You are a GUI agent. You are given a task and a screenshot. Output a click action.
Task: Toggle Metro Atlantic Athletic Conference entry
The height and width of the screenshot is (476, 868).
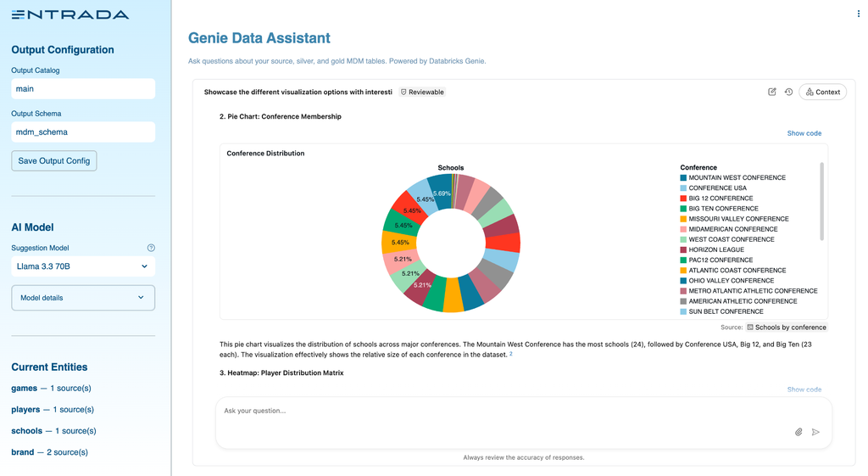[x=749, y=291]
